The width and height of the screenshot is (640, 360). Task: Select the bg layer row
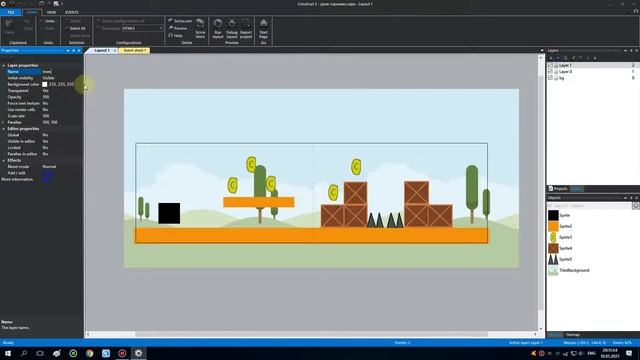point(593,78)
